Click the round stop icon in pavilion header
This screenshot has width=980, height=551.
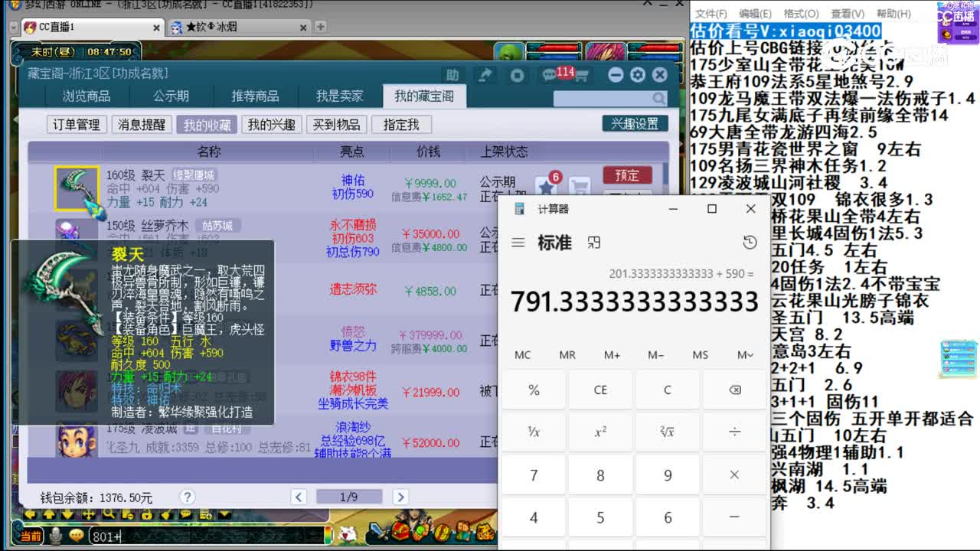pyautogui.click(x=518, y=75)
